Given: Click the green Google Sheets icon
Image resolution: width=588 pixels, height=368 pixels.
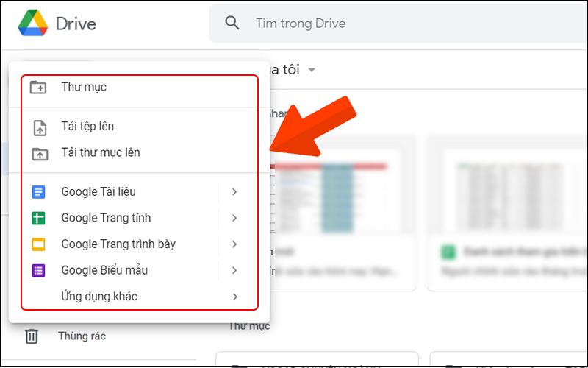Looking at the screenshot, I should (x=38, y=218).
